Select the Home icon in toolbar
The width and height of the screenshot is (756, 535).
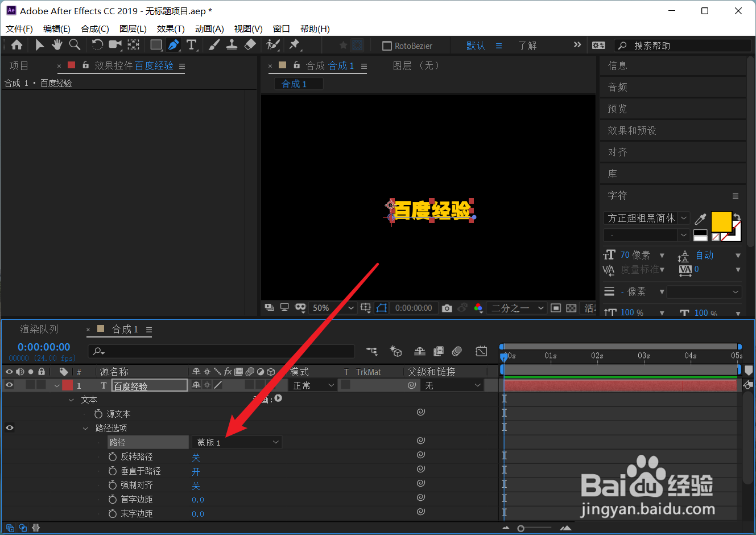[17, 45]
